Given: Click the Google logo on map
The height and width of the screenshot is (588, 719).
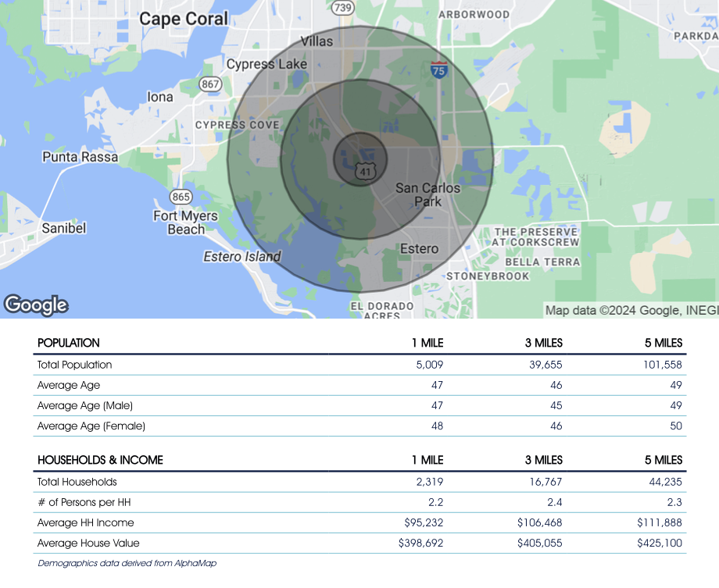Looking at the screenshot, I should tap(36, 305).
